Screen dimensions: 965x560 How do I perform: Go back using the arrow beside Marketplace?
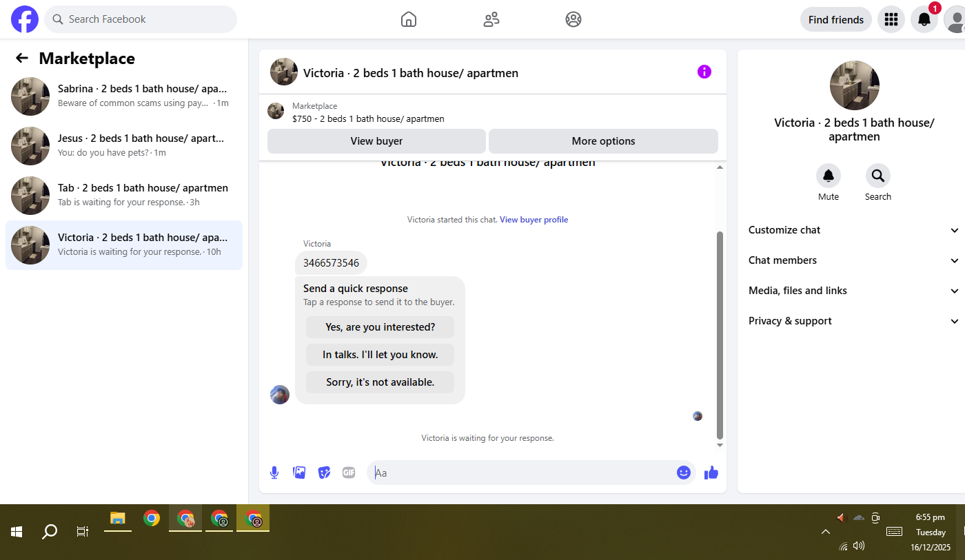pos(22,59)
